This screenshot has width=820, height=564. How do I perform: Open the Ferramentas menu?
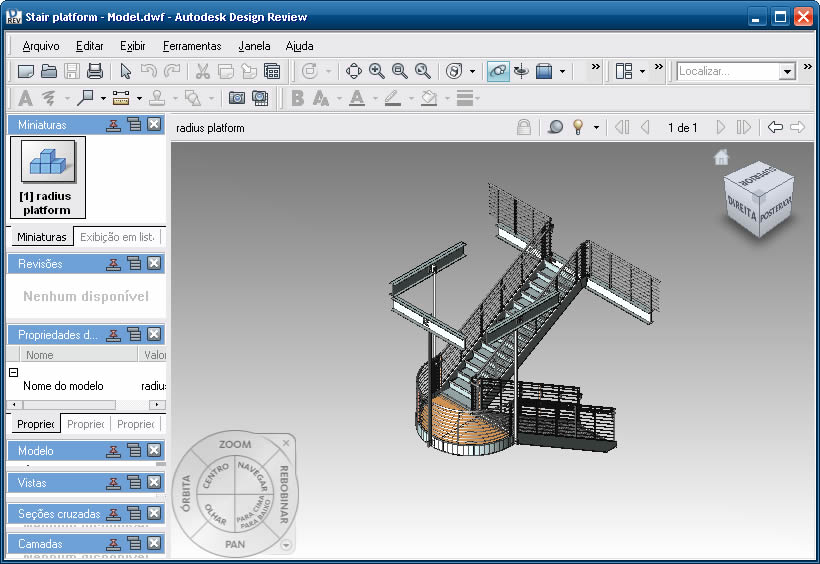[192, 46]
